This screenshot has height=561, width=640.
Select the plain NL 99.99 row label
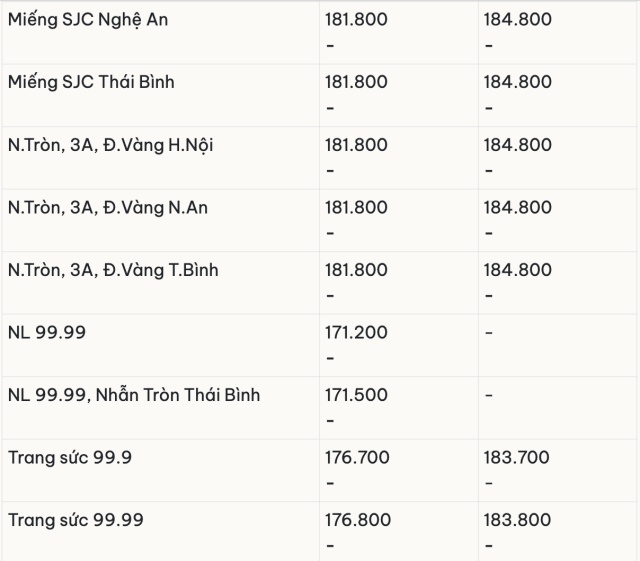tap(46, 332)
